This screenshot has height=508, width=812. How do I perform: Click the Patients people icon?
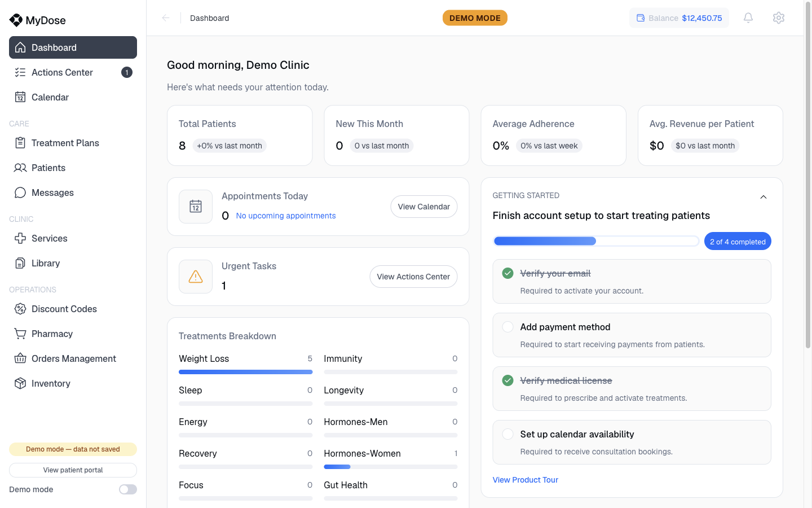[x=20, y=168]
